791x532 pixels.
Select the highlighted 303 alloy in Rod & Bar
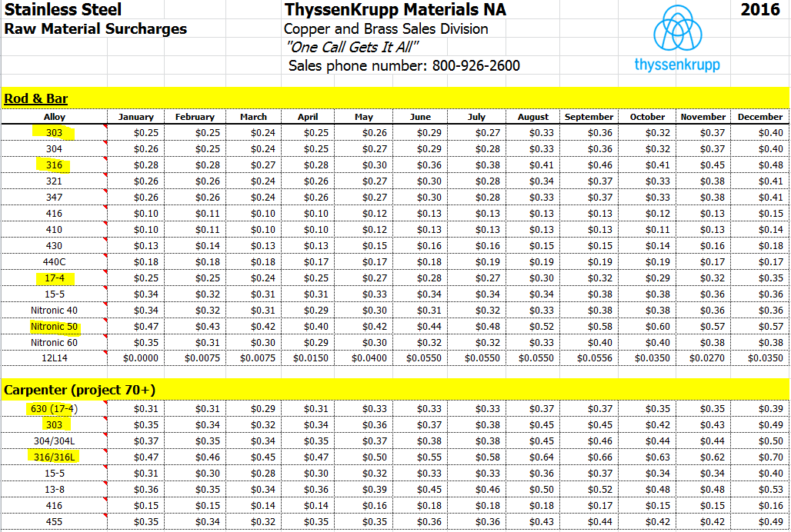point(54,133)
